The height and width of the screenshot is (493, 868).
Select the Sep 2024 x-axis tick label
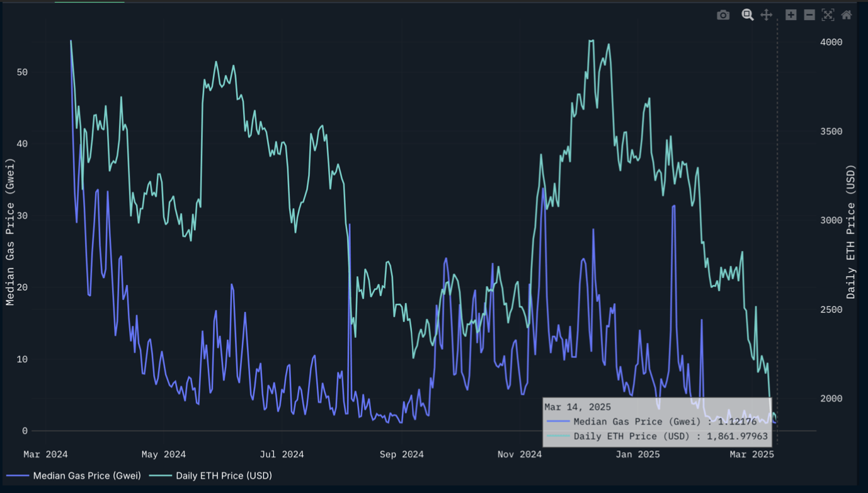click(401, 454)
